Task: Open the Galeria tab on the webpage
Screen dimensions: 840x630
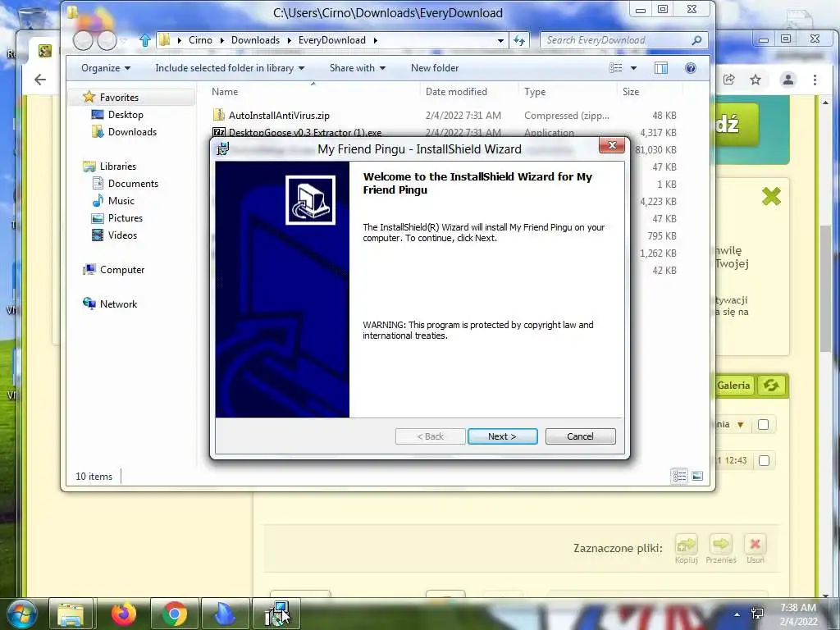Action: pyautogui.click(x=733, y=386)
